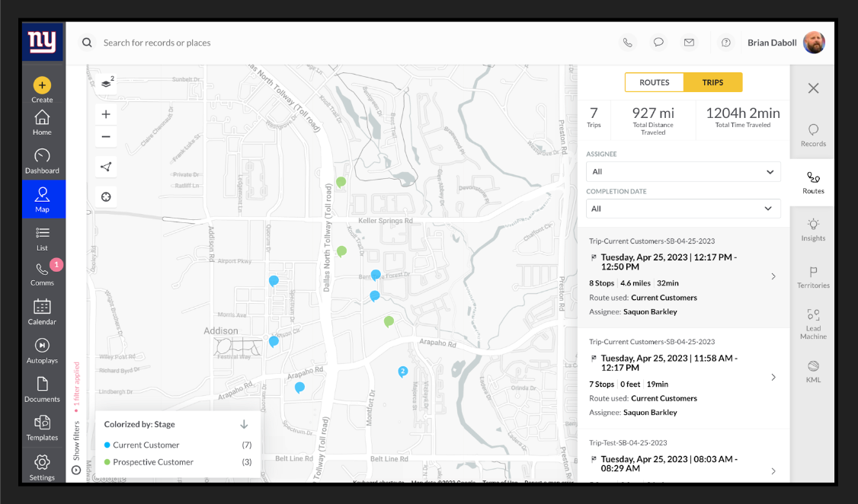Open the Dashboard page
The height and width of the screenshot is (504, 858).
[42, 161]
